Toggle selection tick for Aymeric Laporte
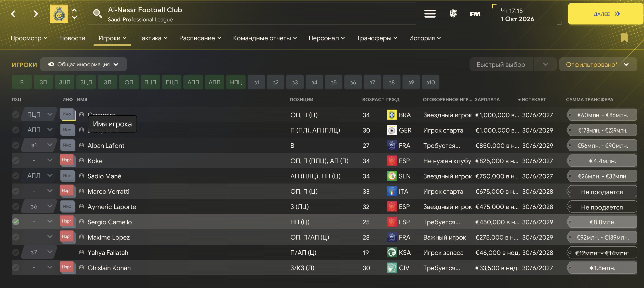Viewport: 644px width, 288px height. coord(16,206)
